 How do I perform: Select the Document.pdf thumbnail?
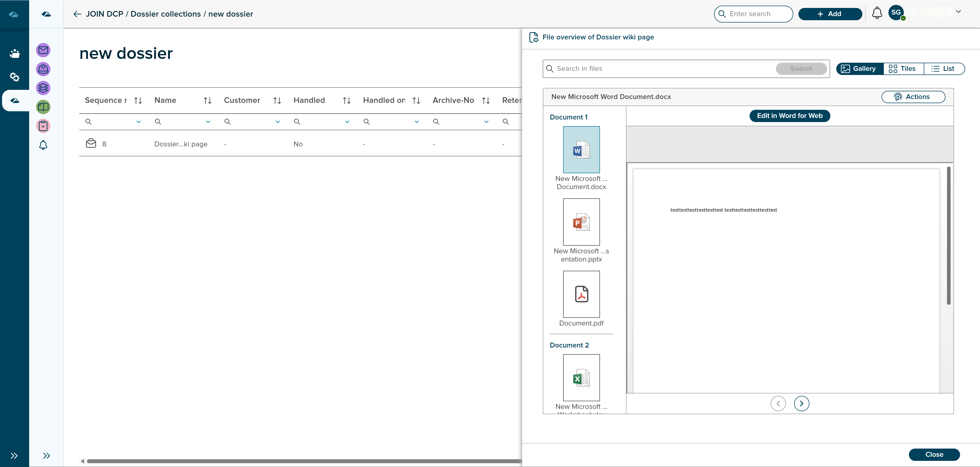click(581, 294)
